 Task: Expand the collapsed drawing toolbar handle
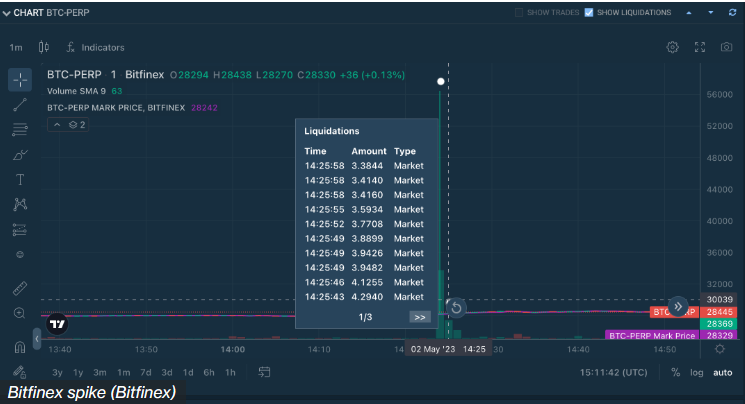click(37, 339)
